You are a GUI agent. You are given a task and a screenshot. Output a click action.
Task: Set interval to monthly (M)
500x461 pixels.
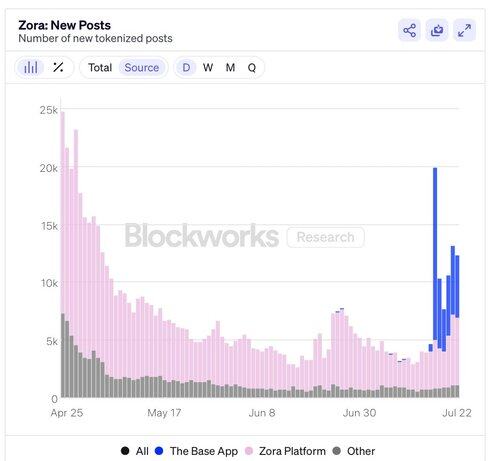[230, 68]
